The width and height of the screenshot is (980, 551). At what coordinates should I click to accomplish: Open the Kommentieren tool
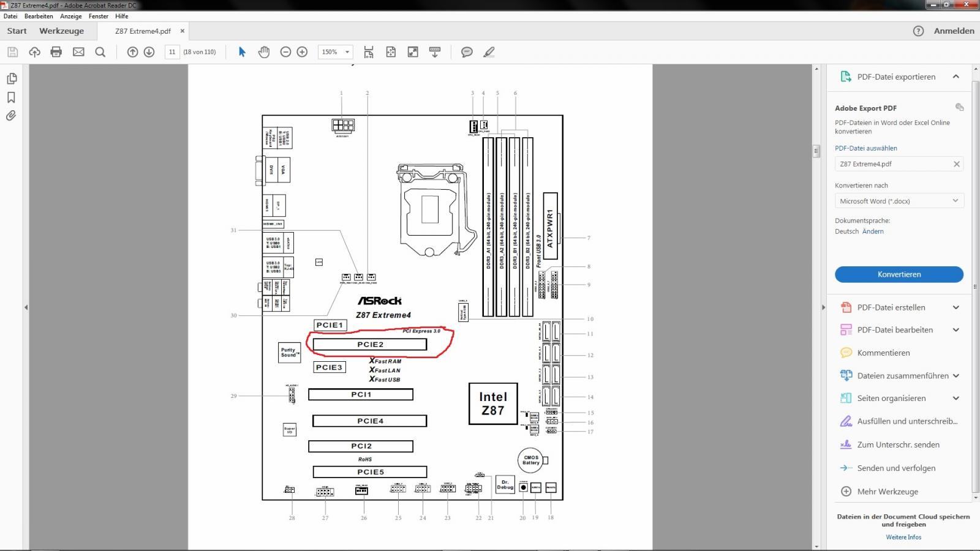point(883,353)
